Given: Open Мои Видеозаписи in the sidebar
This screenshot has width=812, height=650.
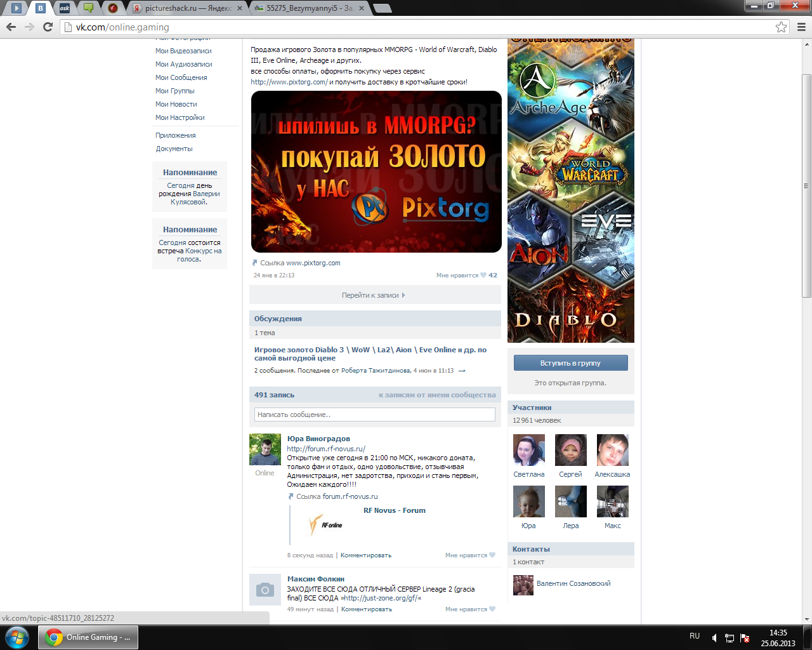Looking at the screenshot, I should coord(183,51).
